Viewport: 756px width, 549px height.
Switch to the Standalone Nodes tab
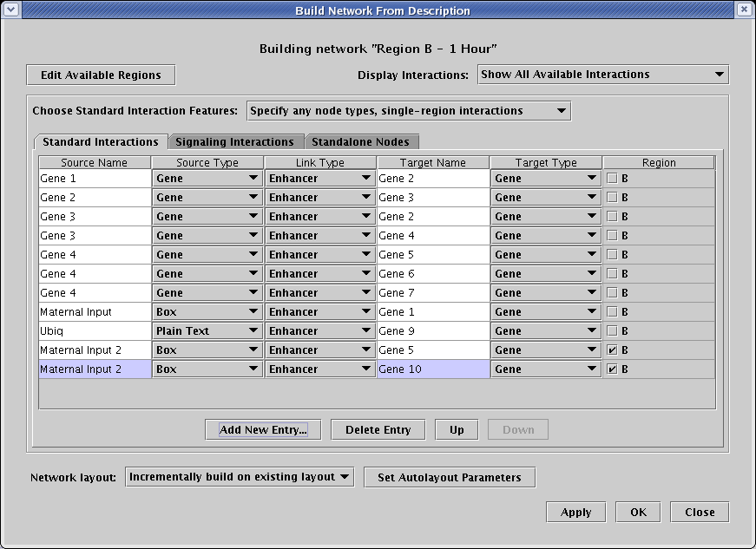click(x=360, y=141)
